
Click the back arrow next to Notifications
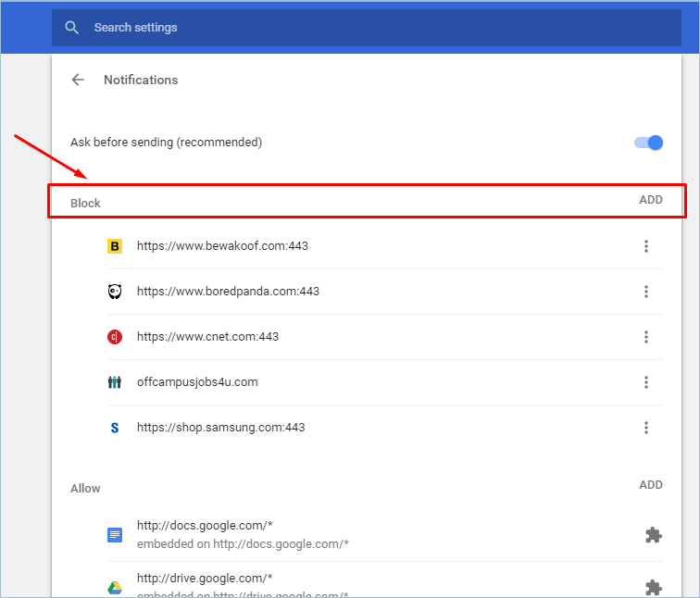(x=78, y=80)
